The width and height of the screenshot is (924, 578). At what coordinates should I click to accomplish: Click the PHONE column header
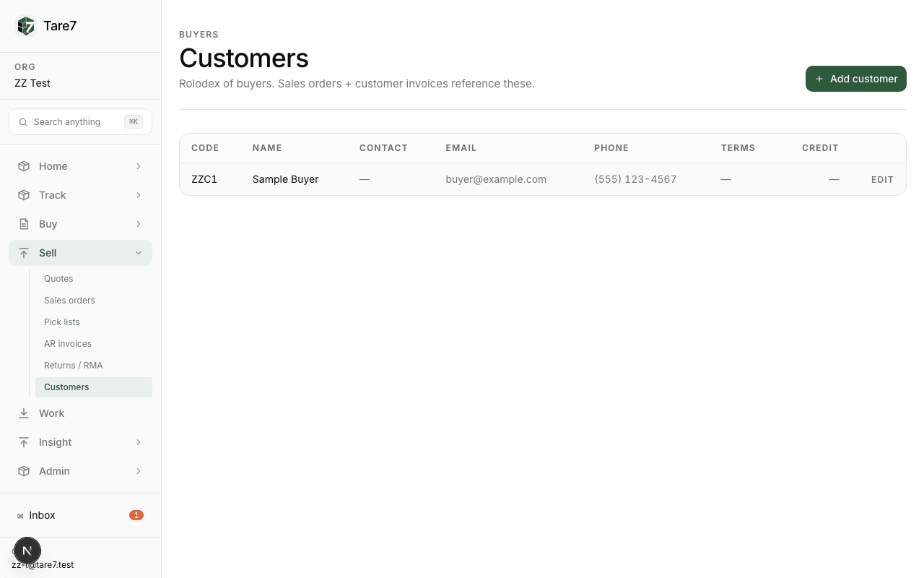coord(611,148)
